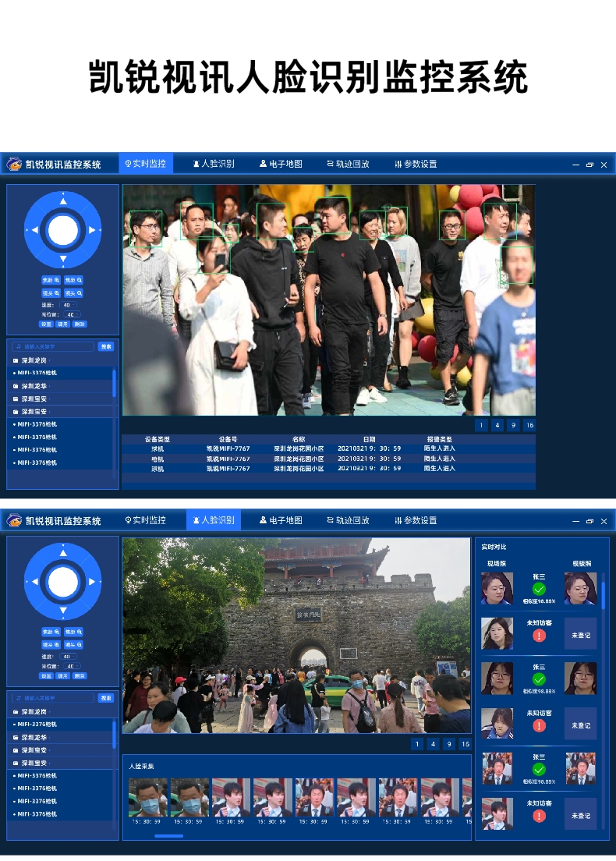Expand 深圳龙华 folder in lower window tree

point(34,737)
